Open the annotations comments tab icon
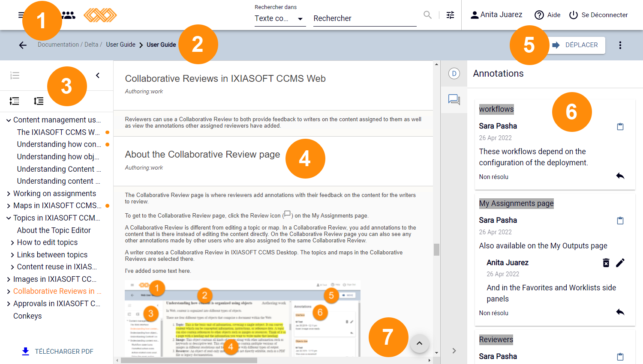 454,100
